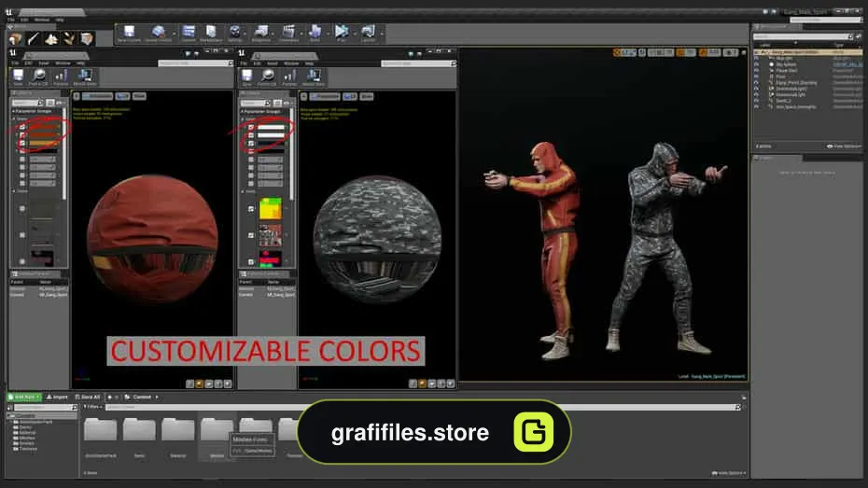The image size is (868, 488).
Task: Open the dropdown arrow beside Launch
Action: (380, 34)
